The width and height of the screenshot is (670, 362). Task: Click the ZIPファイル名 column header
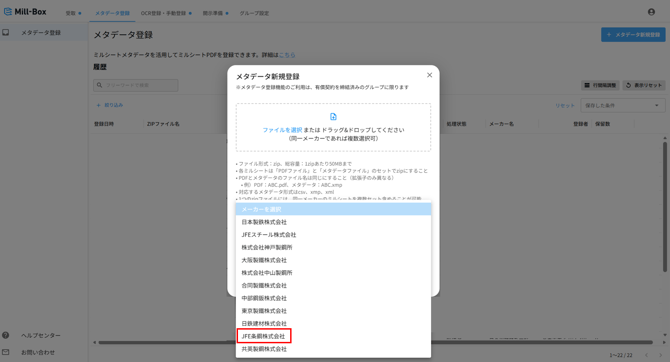(x=163, y=124)
